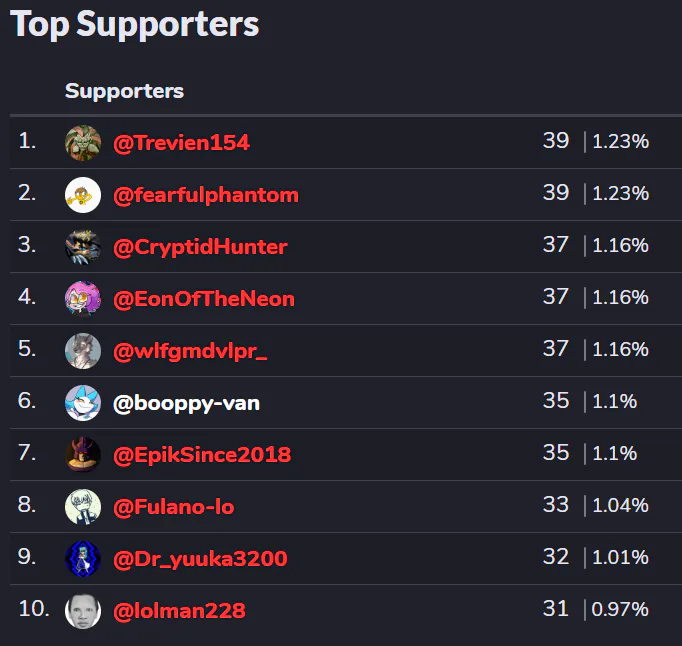Viewport: 682px width, 646px height.
Task: Select the @booppy-van username
Action: pos(187,404)
